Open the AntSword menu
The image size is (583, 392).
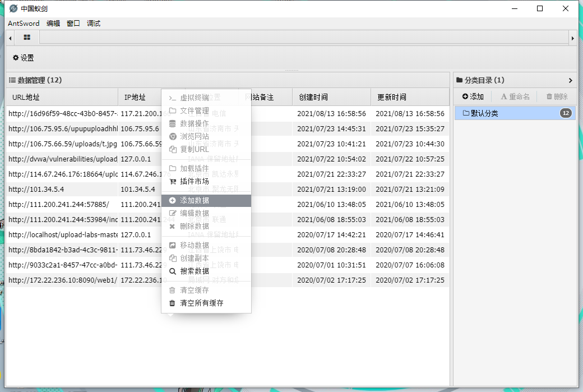(x=24, y=24)
